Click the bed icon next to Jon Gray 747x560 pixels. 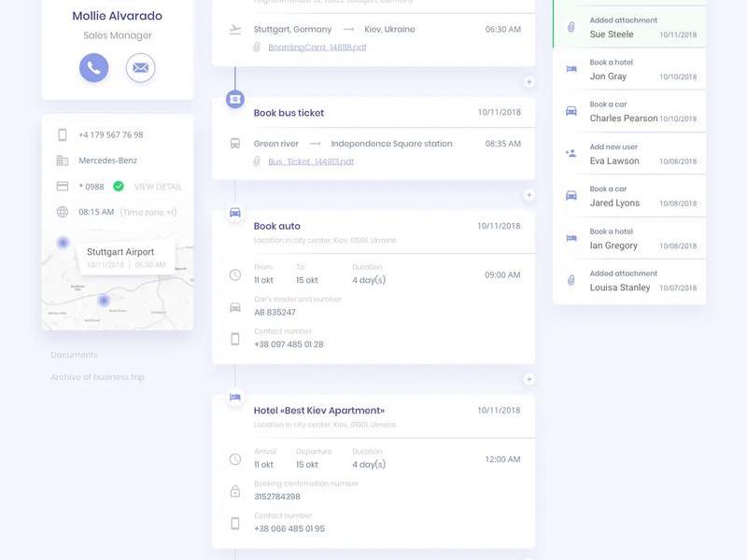pos(571,69)
